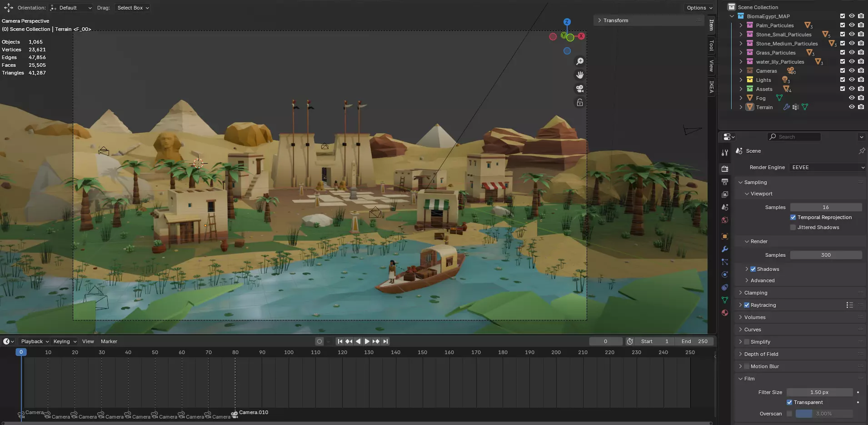Disable the Temporal Reprojection checkbox
868x425 pixels.
793,217
